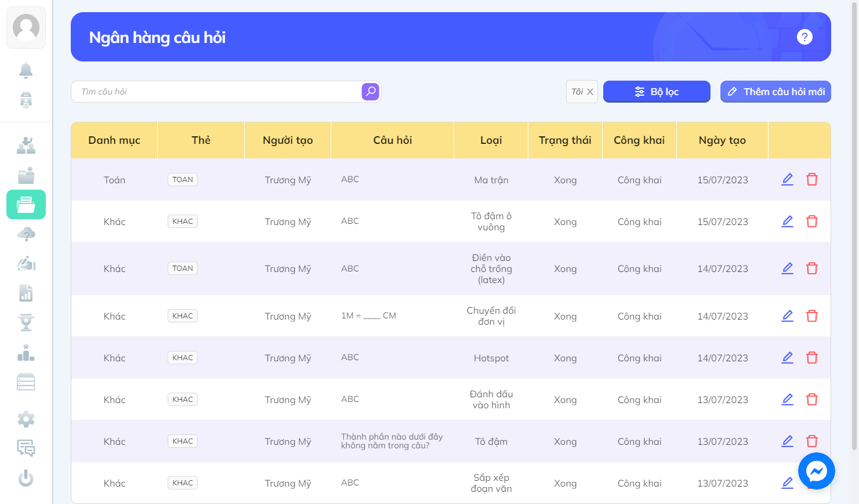Open the people group icon in sidebar
The image size is (859, 504).
click(x=26, y=145)
